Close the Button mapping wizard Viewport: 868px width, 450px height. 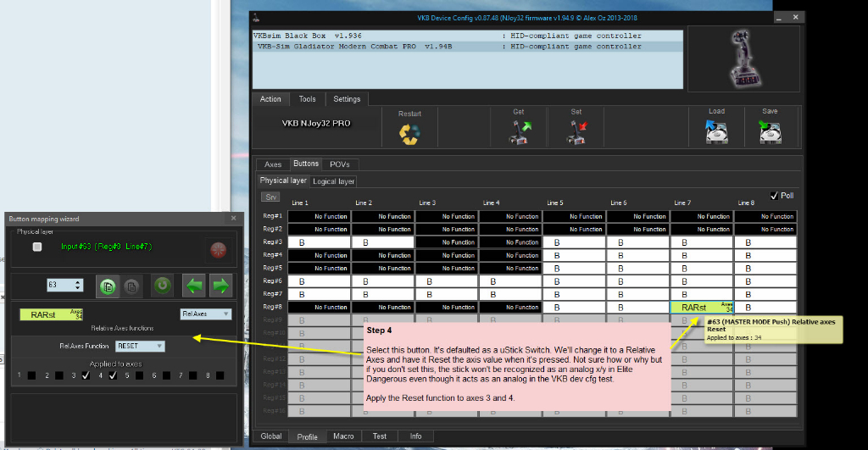234,219
